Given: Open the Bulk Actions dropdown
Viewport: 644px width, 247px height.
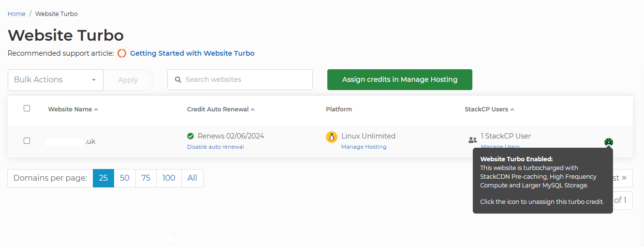Looking at the screenshot, I should click(55, 80).
